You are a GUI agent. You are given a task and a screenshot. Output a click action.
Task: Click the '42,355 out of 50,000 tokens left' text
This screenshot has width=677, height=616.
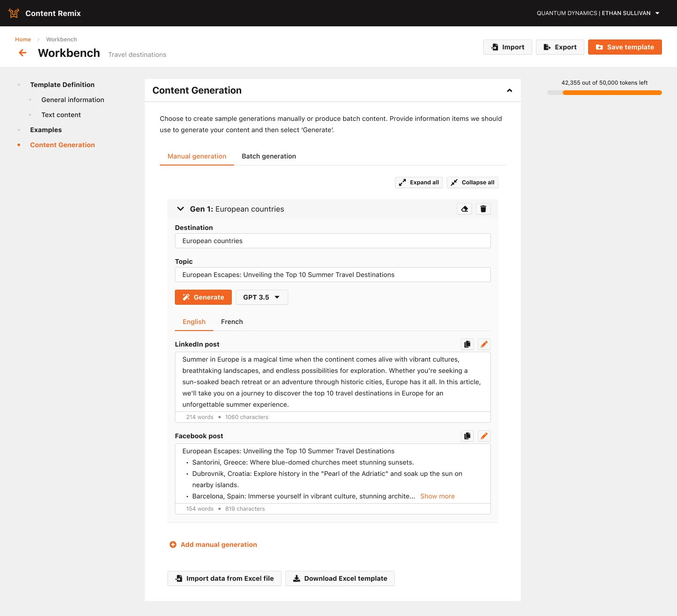(x=605, y=83)
